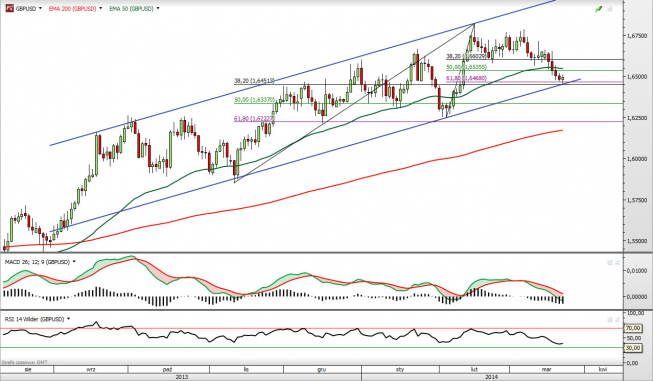Click the 2013 year label on time axis
This screenshot has width=653, height=381.
[x=182, y=377]
